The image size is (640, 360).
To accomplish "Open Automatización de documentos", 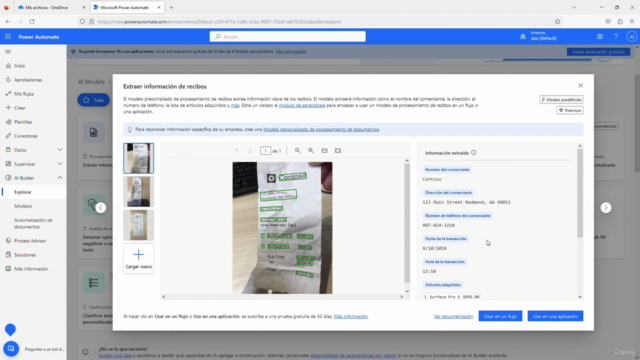I will pyautogui.click(x=33, y=223).
